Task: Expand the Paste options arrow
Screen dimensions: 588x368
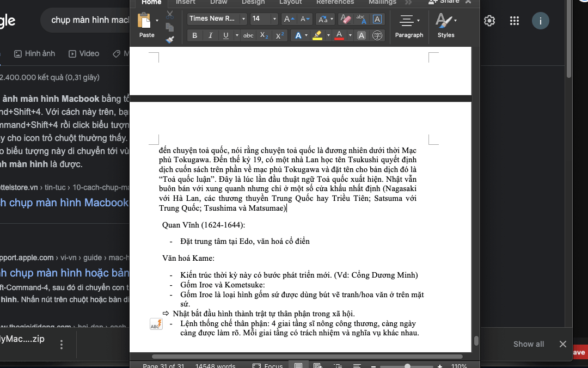Action: pyautogui.click(x=157, y=21)
